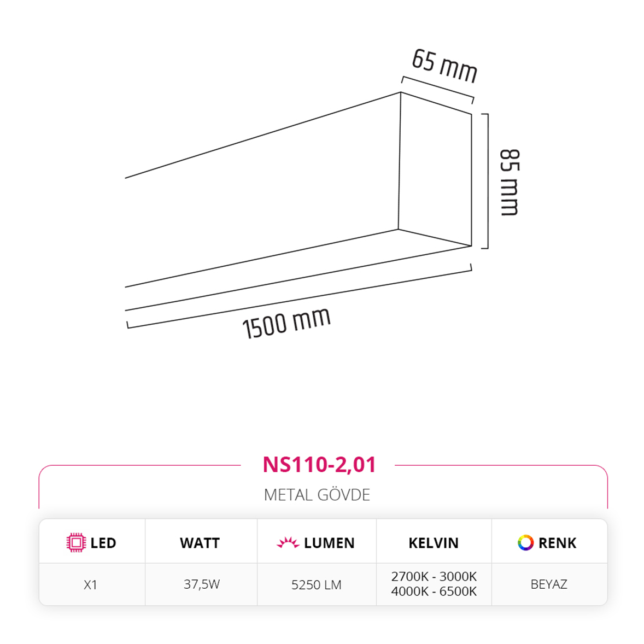
Task: Click the rainbow color wheel icon
Action: (x=525, y=543)
